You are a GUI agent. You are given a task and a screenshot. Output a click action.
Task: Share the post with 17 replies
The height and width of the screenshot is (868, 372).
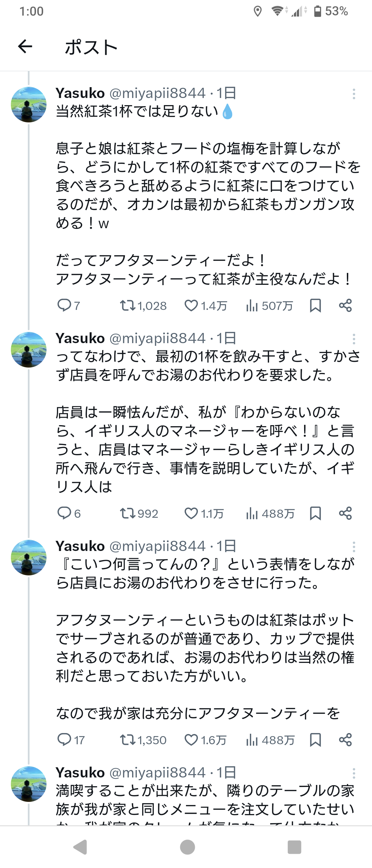pos(346,739)
